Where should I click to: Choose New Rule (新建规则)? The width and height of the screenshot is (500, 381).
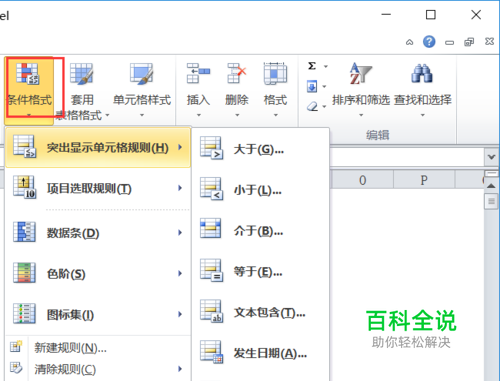98,348
